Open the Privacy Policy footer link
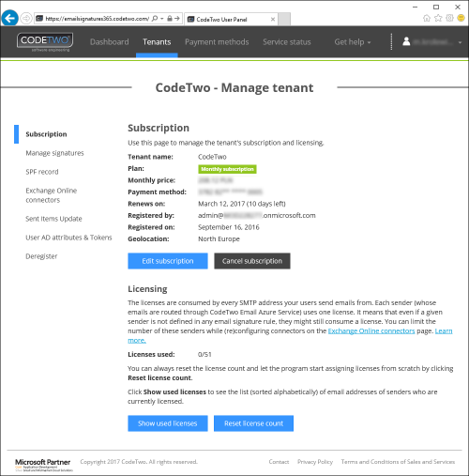Viewport: 469px width, 476px height. click(315, 462)
